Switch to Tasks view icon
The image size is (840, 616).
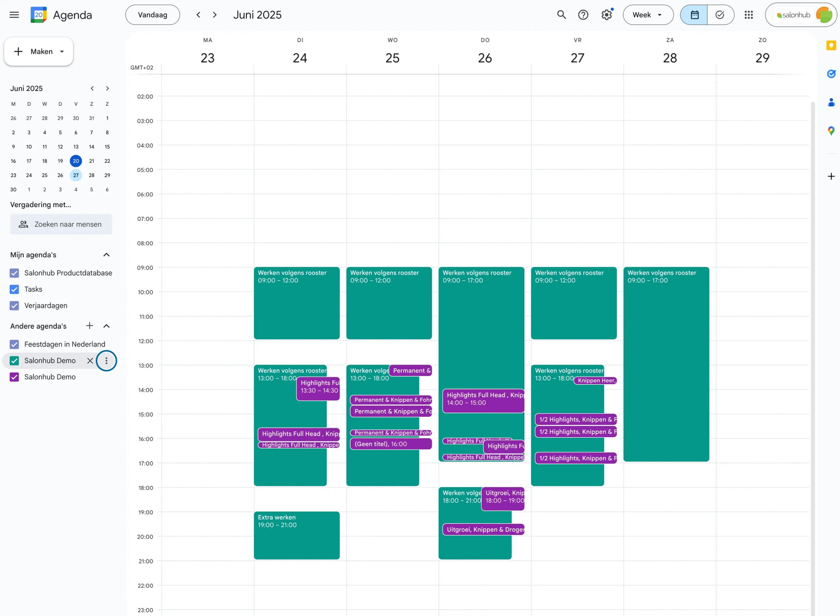pyautogui.click(x=720, y=15)
